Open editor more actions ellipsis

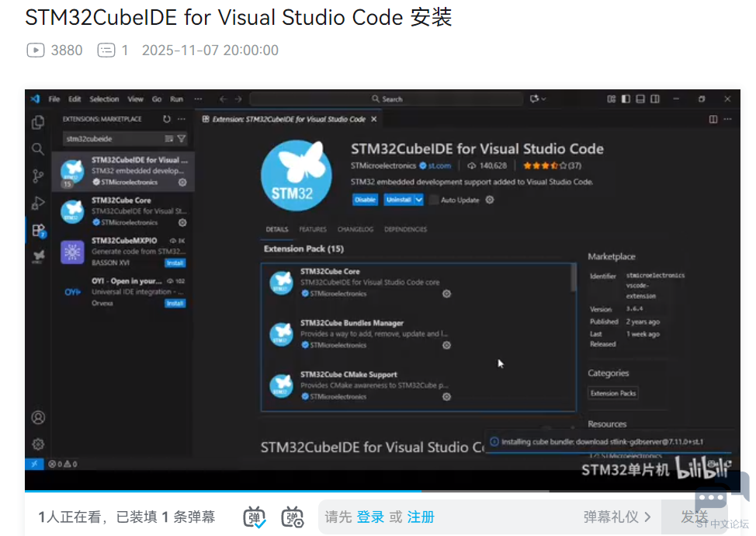click(727, 119)
